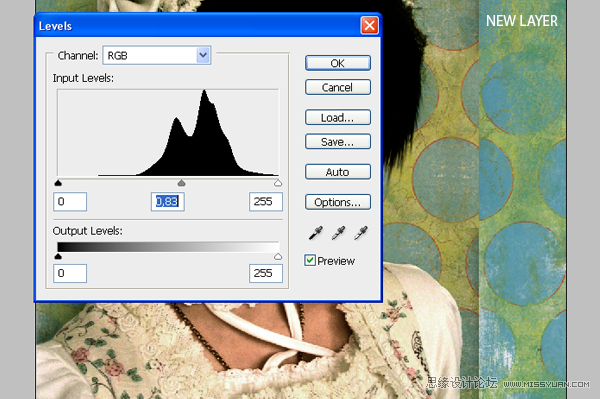Click the output levels 255 field
Screen dimensions: 600x399
pos(266,274)
